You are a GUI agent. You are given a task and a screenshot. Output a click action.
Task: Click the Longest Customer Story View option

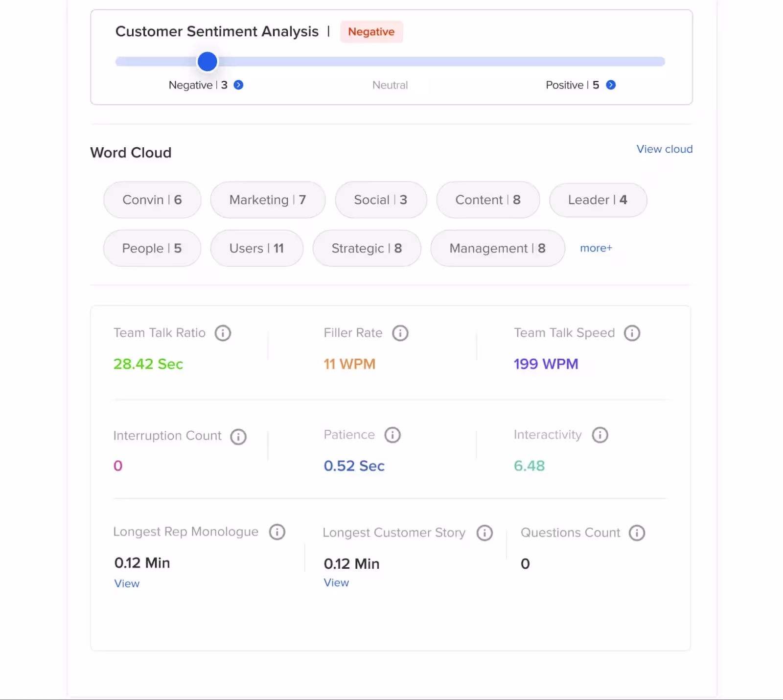coord(336,583)
